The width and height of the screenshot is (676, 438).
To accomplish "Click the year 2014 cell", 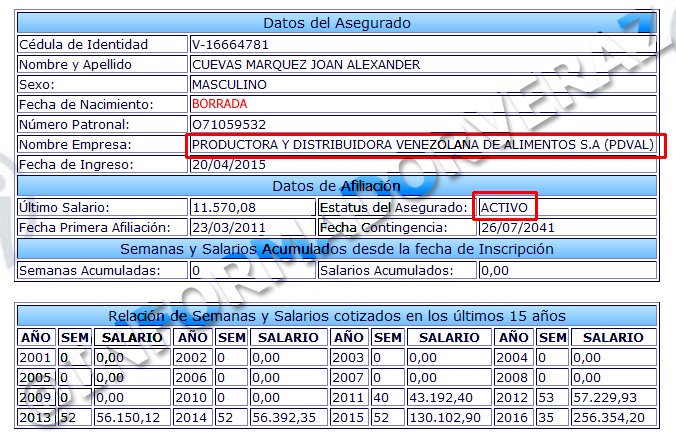I will (x=193, y=418).
